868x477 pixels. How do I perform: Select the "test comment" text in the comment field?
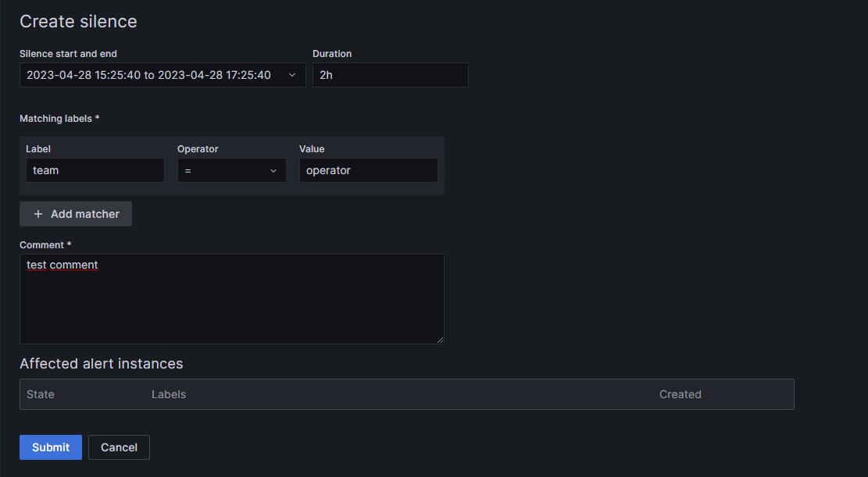(x=62, y=265)
